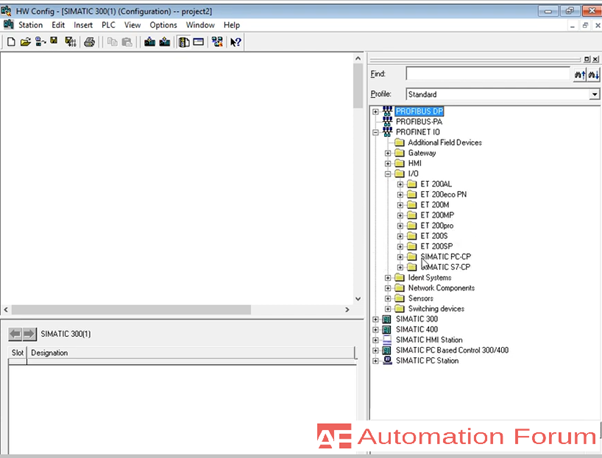Viewport: 602px width, 458px height.
Task: Expand the ET 200SP folder
Action: (400, 246)
